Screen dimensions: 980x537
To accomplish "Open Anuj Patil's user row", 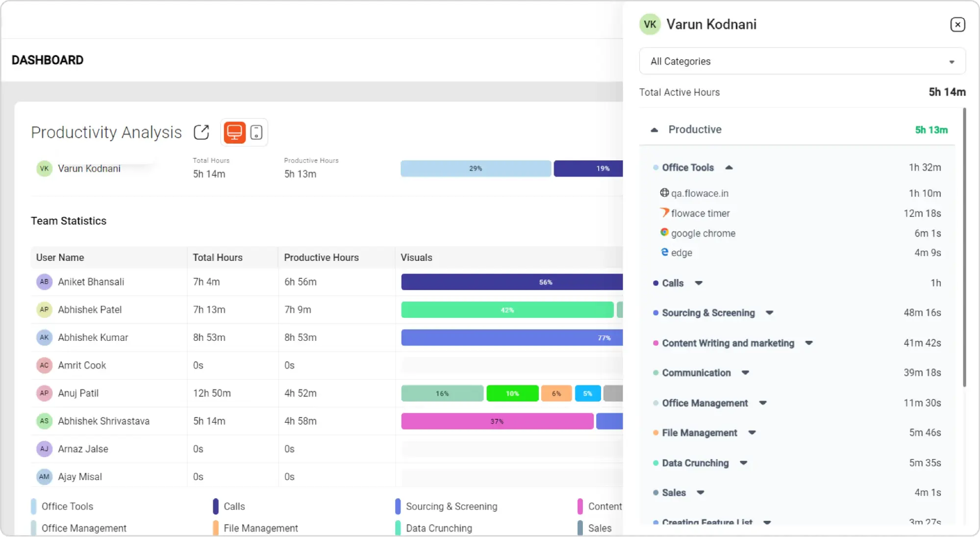I will coord(78,393).
